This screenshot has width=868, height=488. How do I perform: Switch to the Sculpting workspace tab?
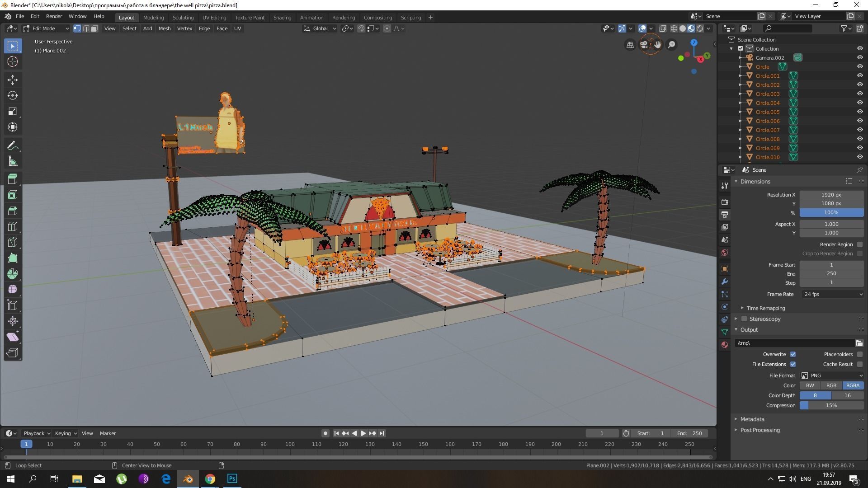pos(183,18)
